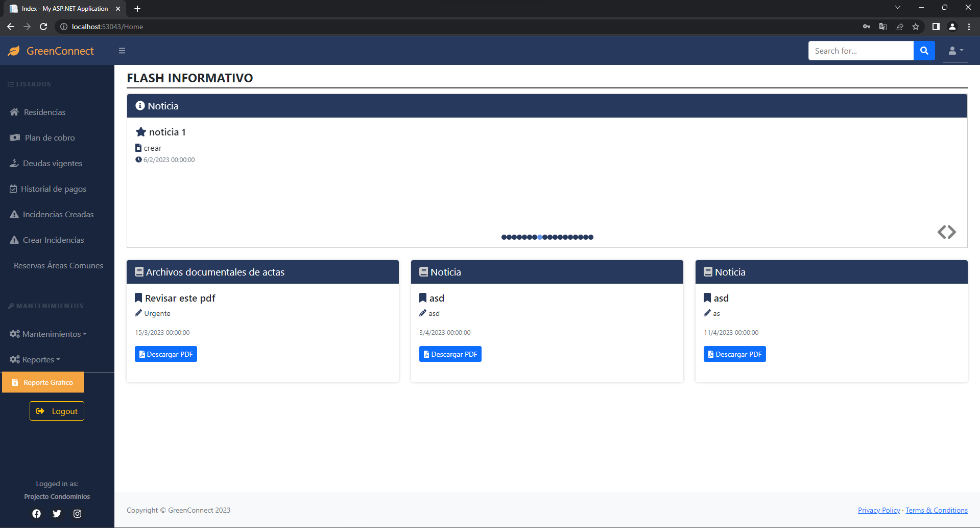This screenshot has height=528, width=980.
Task: Open the Twitter icon in sidebar footer
Action: (x=57, y=514)
